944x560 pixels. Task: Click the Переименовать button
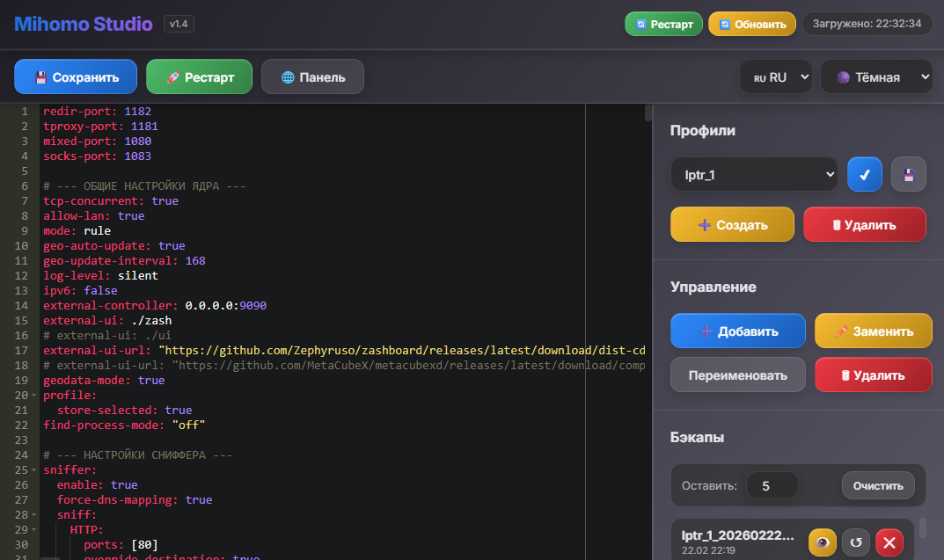(x=737, y=375)
